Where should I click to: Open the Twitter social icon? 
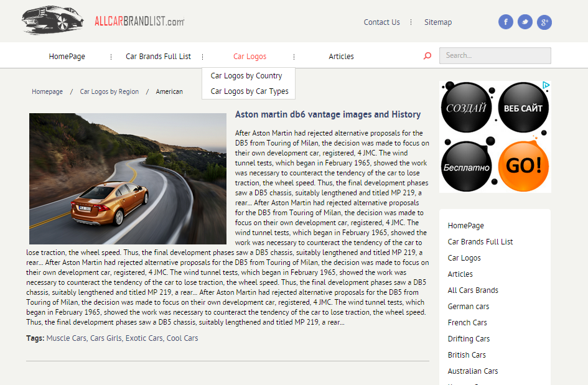pyautogui.click(x=525, y=22)
